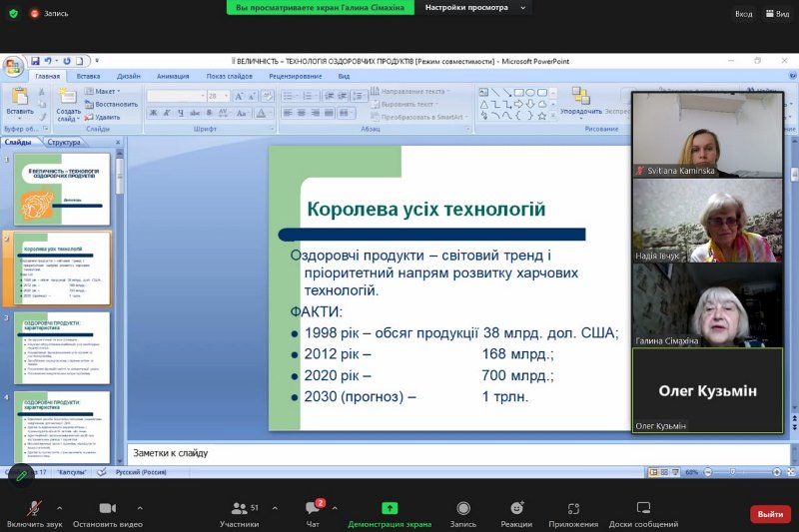Click the green Демонстрация экрана icon

(x=390, y=509)
